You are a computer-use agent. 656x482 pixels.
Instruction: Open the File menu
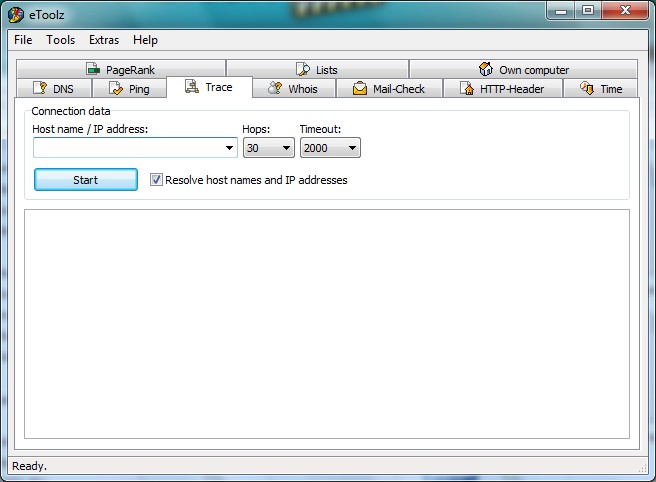pos(23,40)
